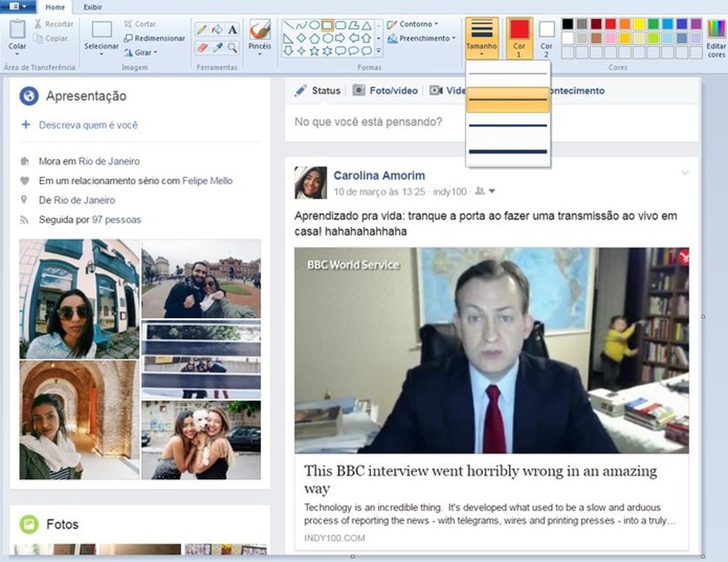Select the green color swatch
Viewport: 728px width, 562px height.
coord(653,24)
